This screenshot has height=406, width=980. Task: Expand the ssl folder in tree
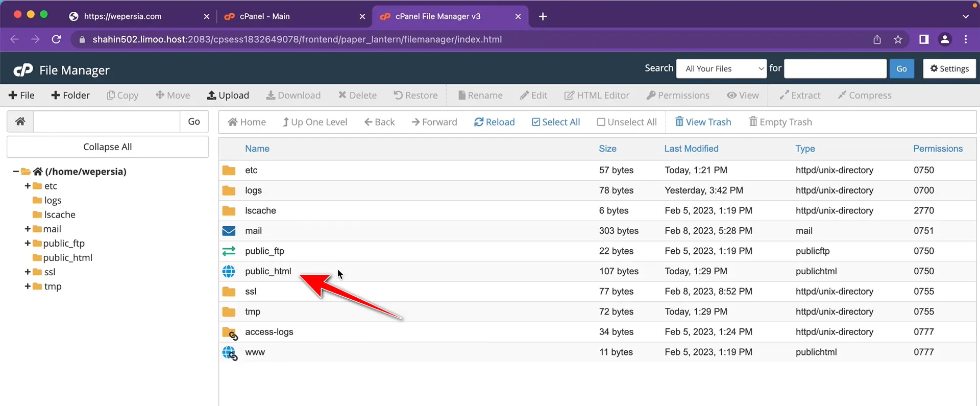coord(28,272)
